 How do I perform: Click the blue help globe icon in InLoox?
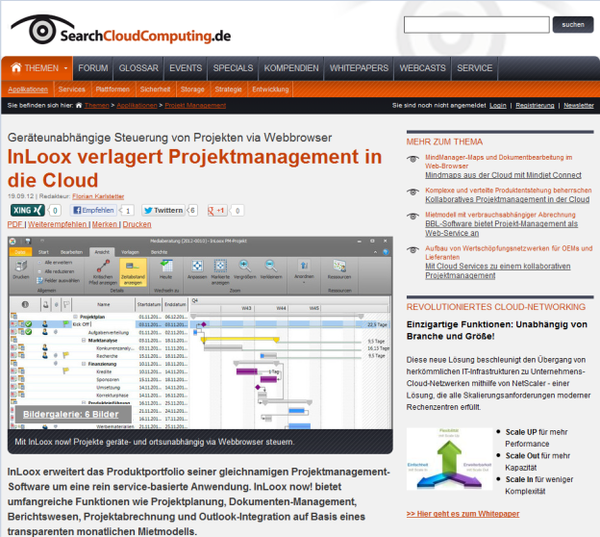pyautogui.click(x=386, y=252)
